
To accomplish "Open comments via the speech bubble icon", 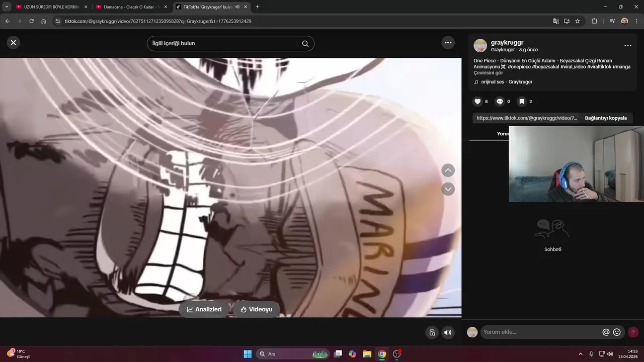I will pos(500,102).
